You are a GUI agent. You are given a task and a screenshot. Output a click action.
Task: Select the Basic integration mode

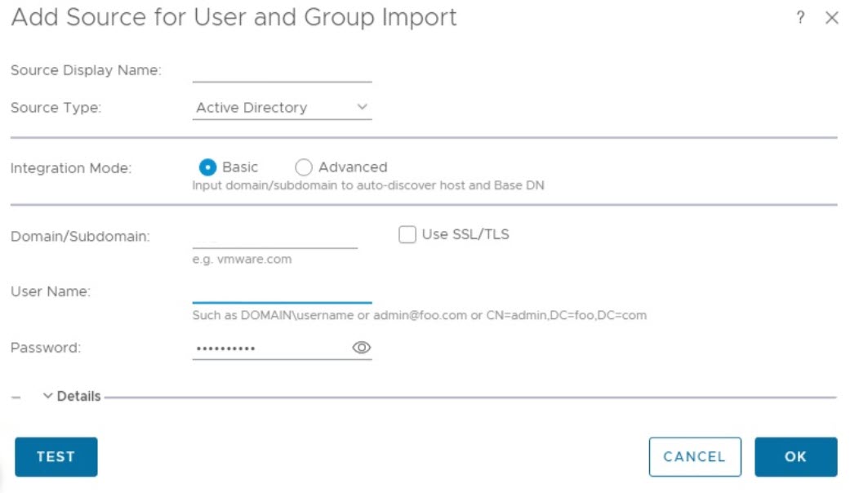pos(207,167)
